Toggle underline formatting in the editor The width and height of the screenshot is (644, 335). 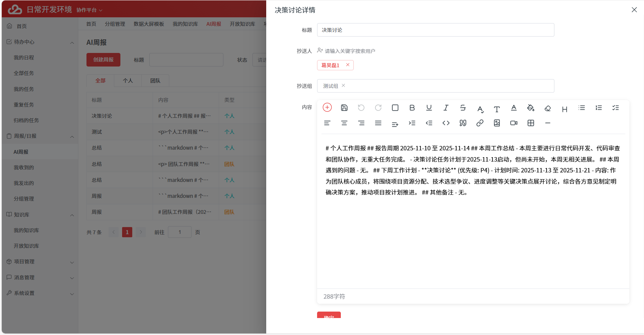[x=429, y=108]
